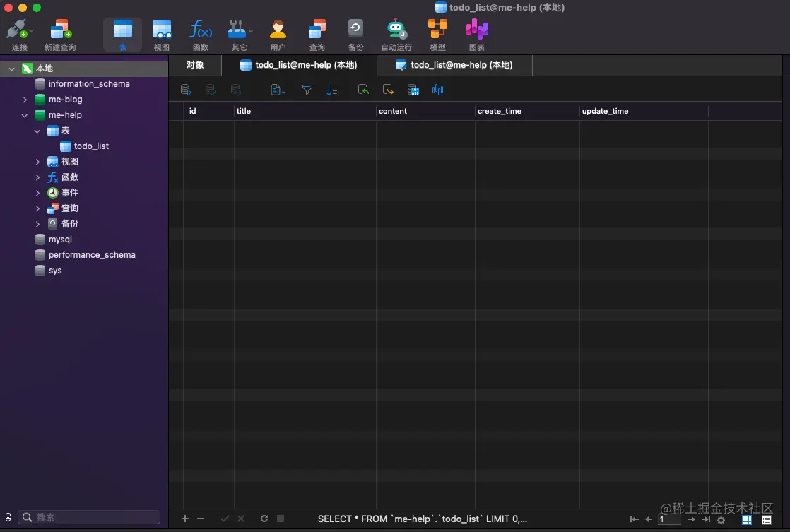
Task: Collapse the 本地 connection node
Action: tap(11, 69)
